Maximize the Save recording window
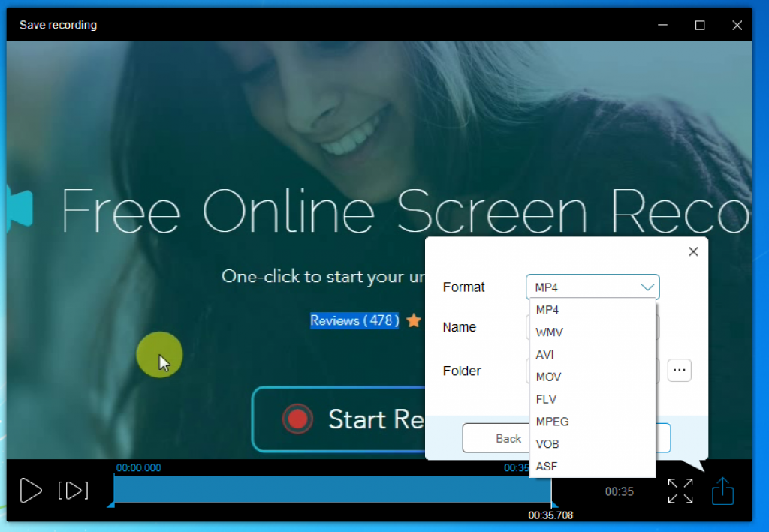Screen dimensions: 769x532 tap(700, 25)
